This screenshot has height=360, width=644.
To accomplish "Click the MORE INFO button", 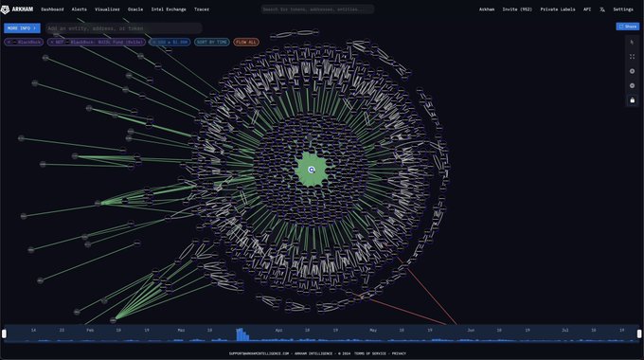I will pyautogui.click(x=22, y=27).
